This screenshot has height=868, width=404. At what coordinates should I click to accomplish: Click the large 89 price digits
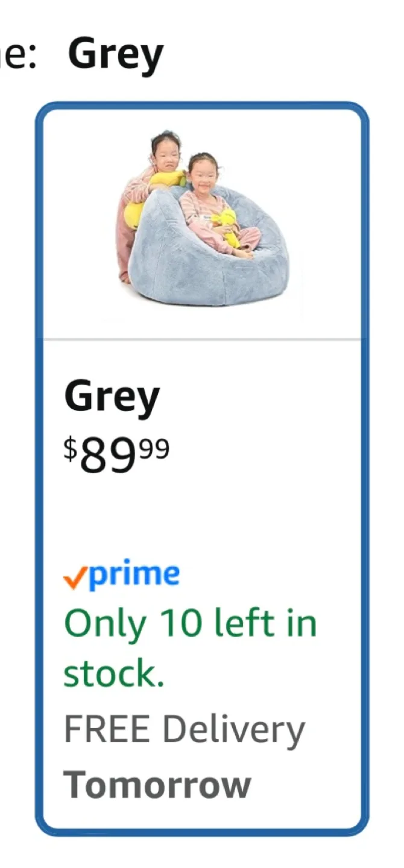(x=109, y=457)
